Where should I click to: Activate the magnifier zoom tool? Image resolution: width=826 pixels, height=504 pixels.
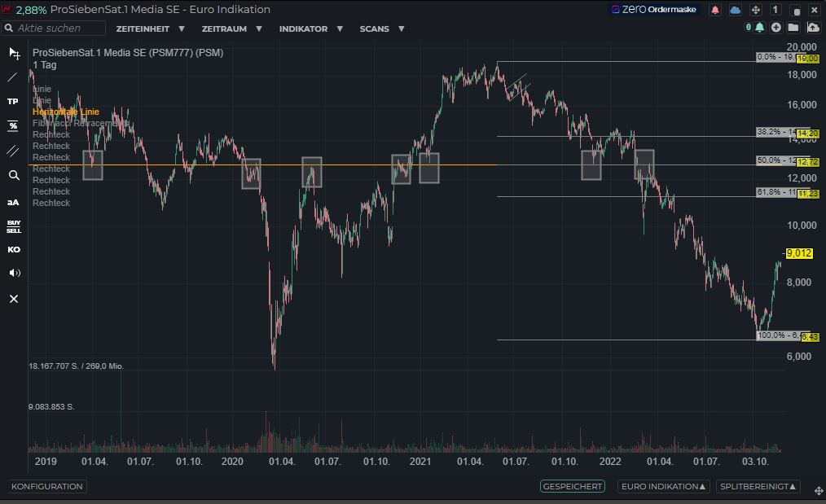[13, 175]
